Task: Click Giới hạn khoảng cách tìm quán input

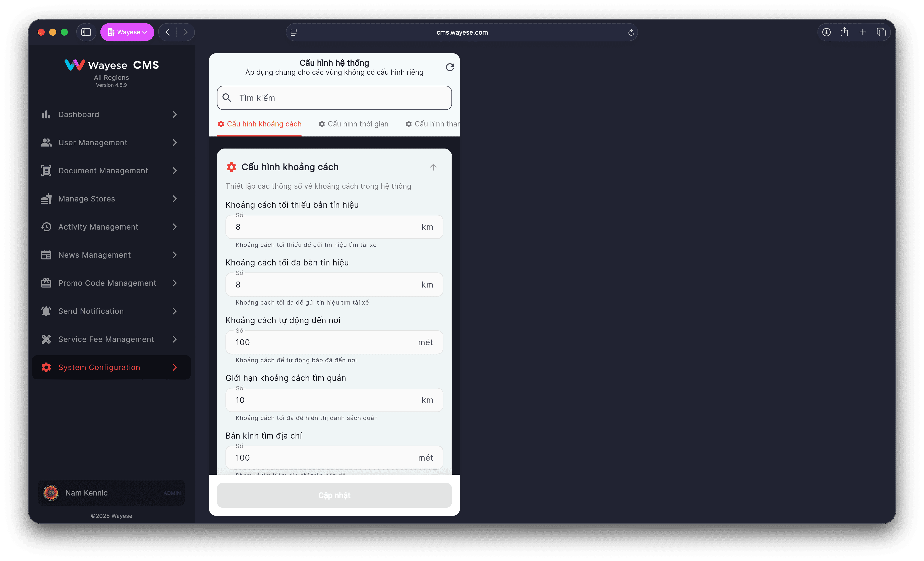Action: coord(334,400)
